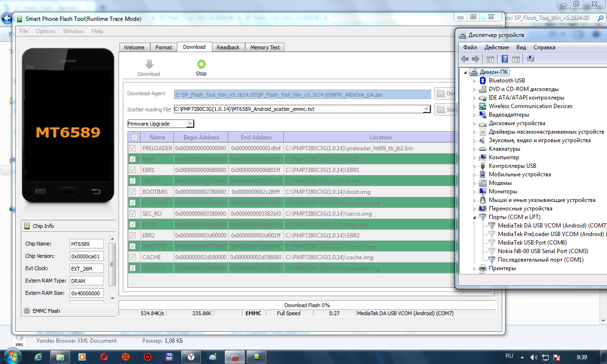607x364 pixels.
Task: Click Device Manager help question-mark icon
Action: 505,59
